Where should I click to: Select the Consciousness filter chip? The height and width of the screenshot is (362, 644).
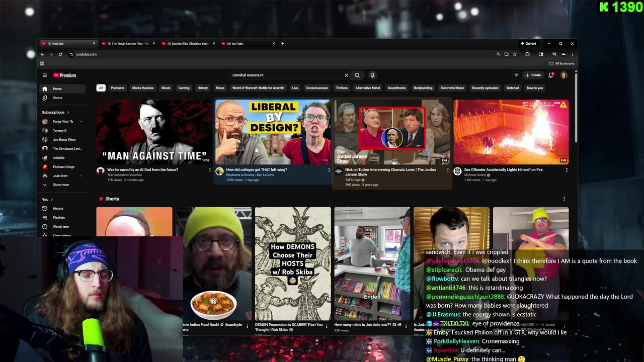tap(317, 88)
